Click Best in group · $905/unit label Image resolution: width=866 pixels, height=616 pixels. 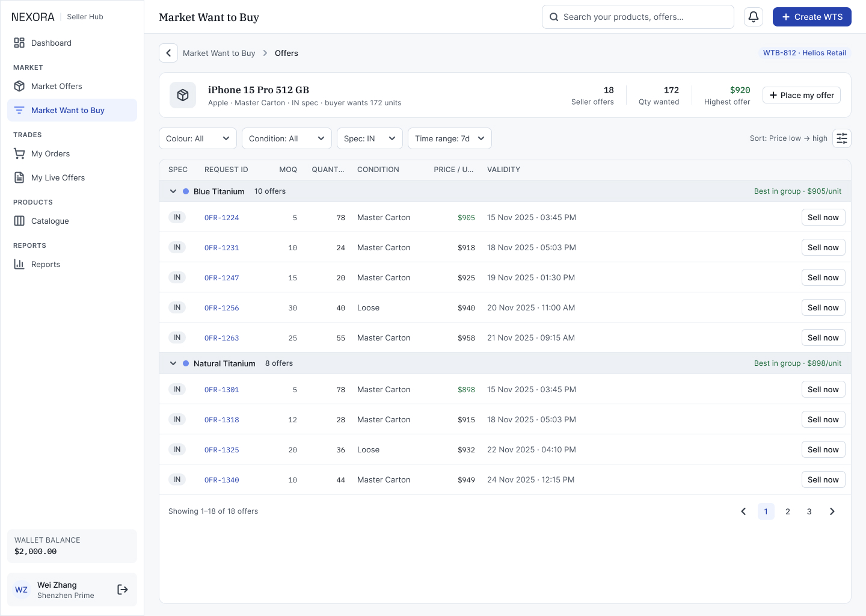click(x=798, y=191)
